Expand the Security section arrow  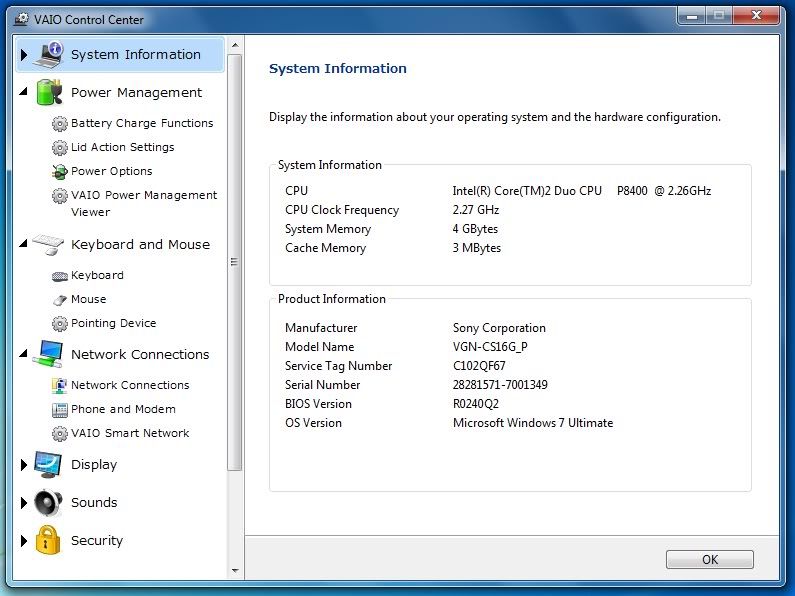point(23,540)
